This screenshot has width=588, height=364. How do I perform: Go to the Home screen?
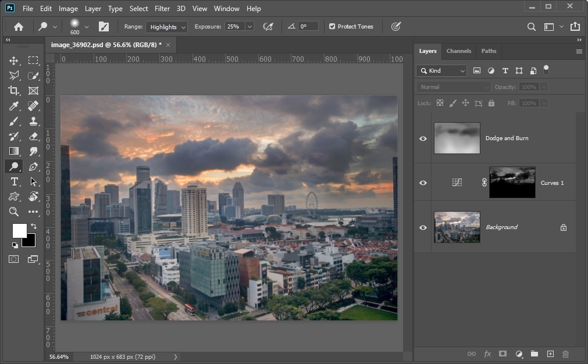tap(19, 27)
